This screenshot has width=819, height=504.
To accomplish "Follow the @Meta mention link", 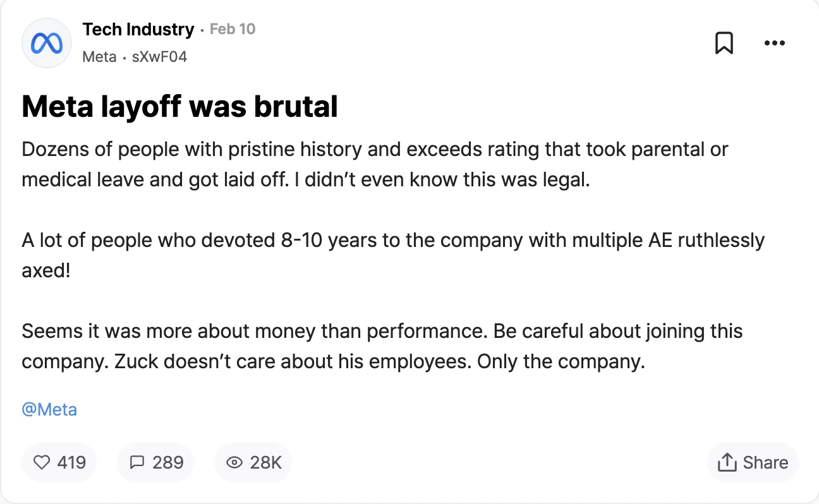I will 49,409.
